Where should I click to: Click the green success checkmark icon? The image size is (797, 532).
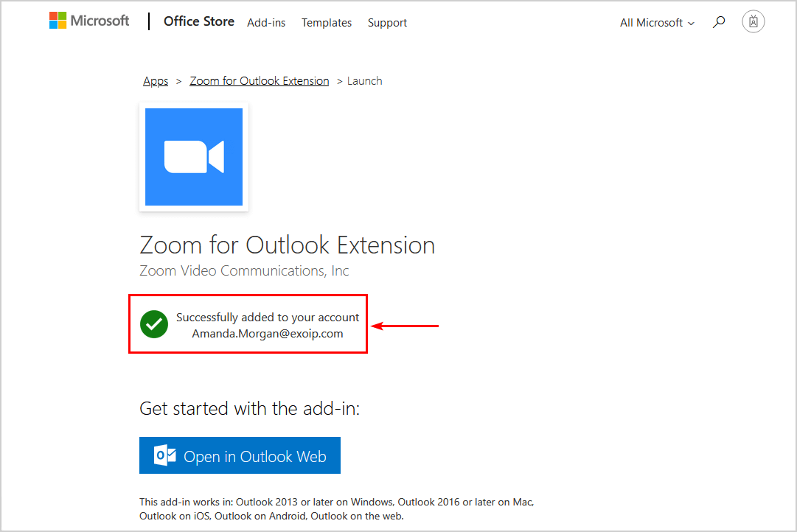[154, 323]
